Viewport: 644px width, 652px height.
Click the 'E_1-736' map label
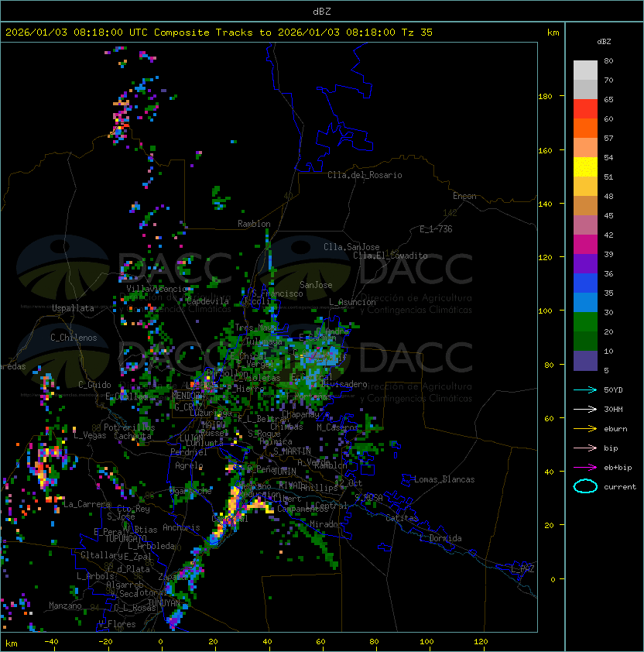coord(436,229)
